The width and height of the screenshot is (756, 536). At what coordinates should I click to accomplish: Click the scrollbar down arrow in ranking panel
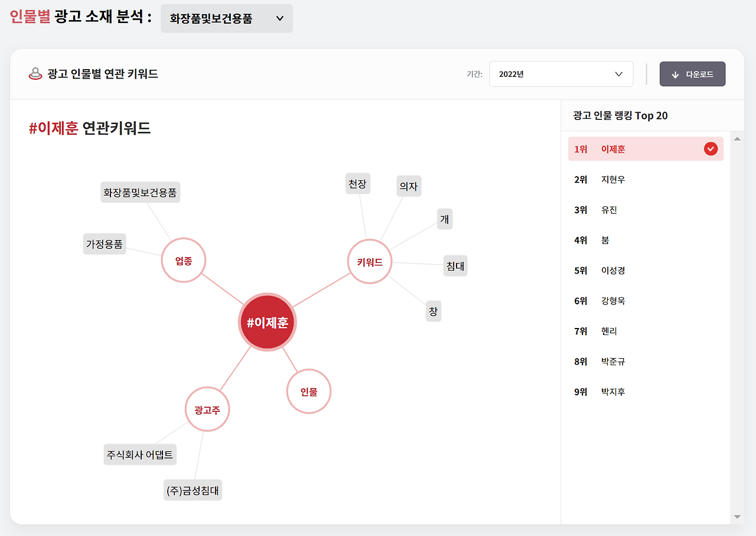(737, 515)
